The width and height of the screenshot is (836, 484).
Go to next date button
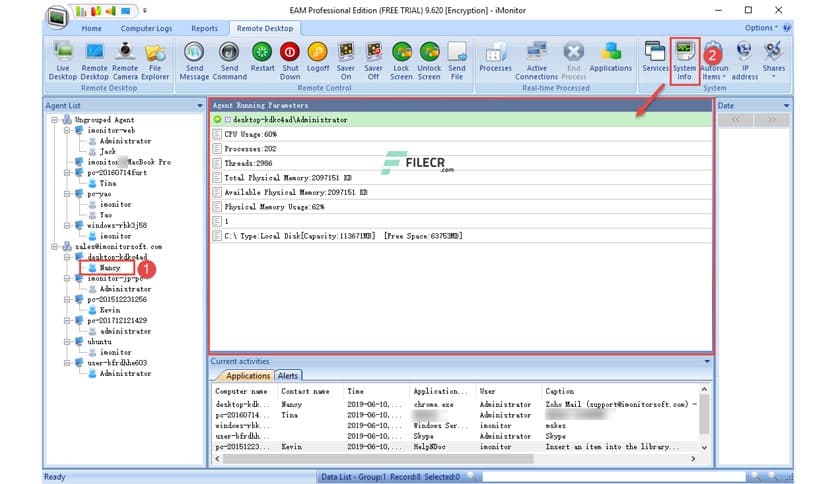(771, 120)
